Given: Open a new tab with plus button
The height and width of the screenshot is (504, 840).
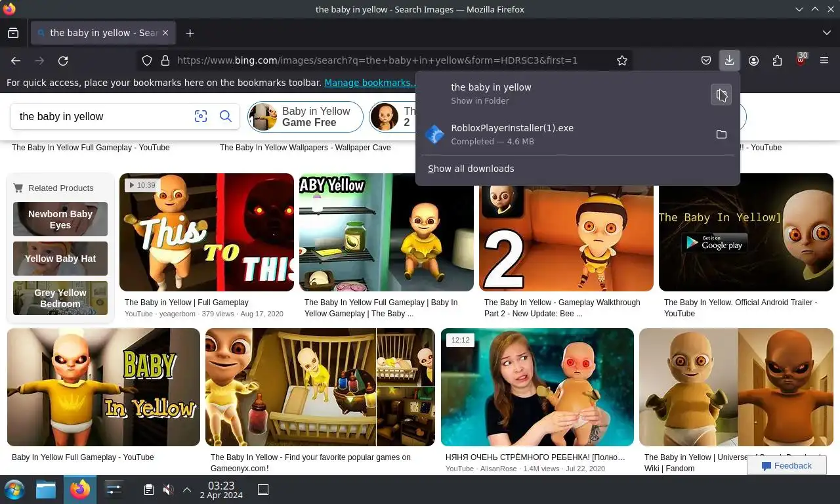Looking at the screenshot, I should click(x=190, y=33).
